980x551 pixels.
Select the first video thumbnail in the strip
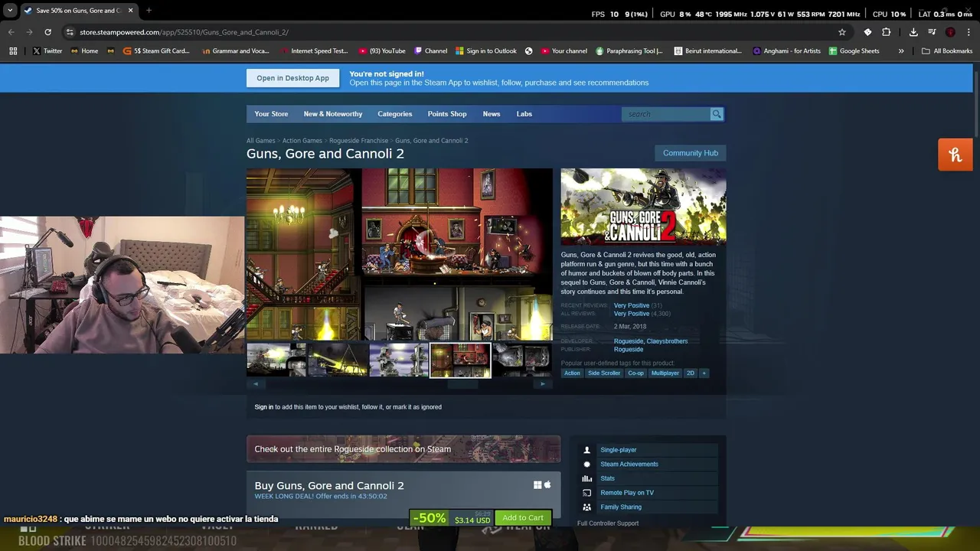tap(276, 360)
